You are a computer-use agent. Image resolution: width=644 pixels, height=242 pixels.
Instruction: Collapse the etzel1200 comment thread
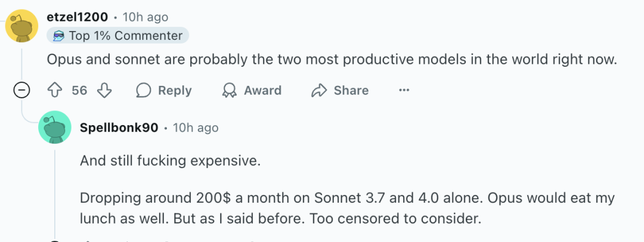[x=21, y=90]
